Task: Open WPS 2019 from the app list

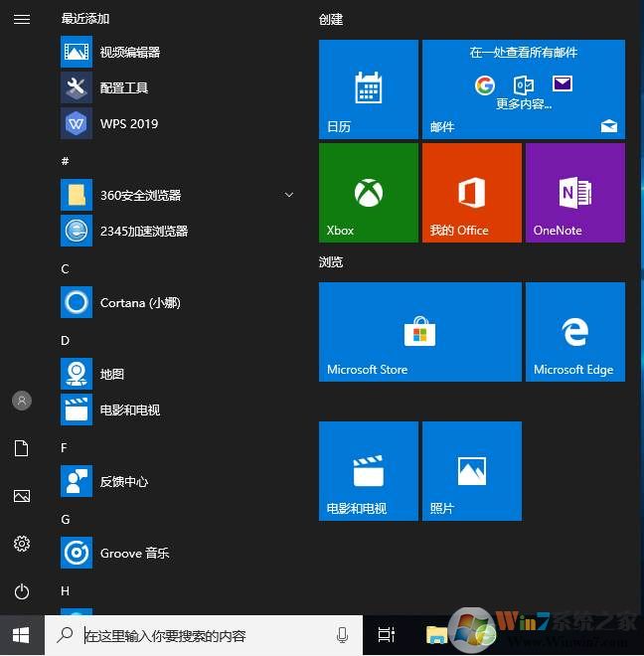Action: click(129, 124)
